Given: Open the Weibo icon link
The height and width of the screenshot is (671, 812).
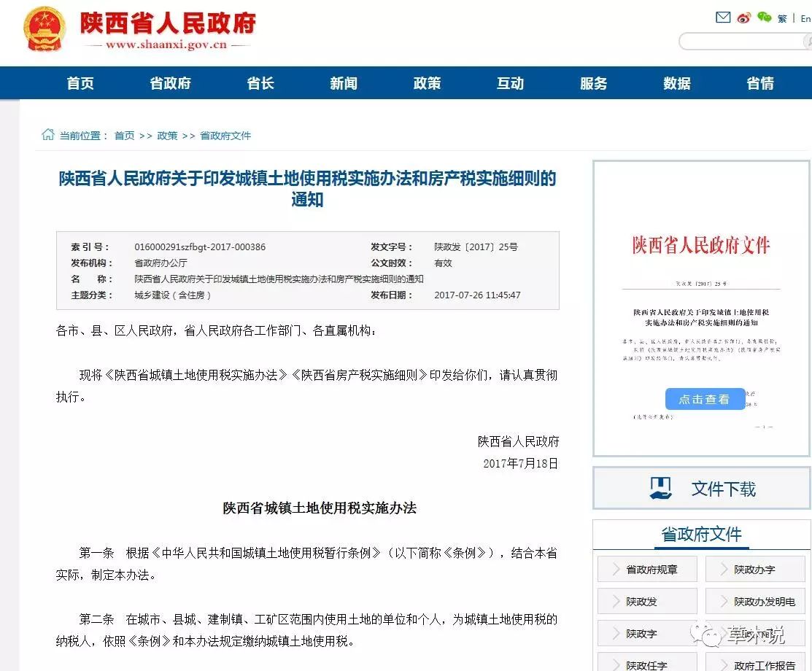Looking at the screenshot, I should [743, 18].
